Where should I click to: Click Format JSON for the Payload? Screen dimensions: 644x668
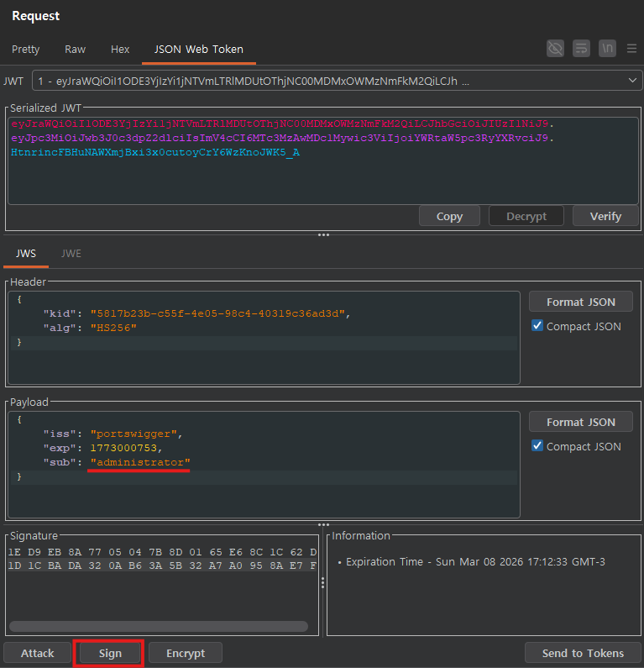click(x=580, y=422)
